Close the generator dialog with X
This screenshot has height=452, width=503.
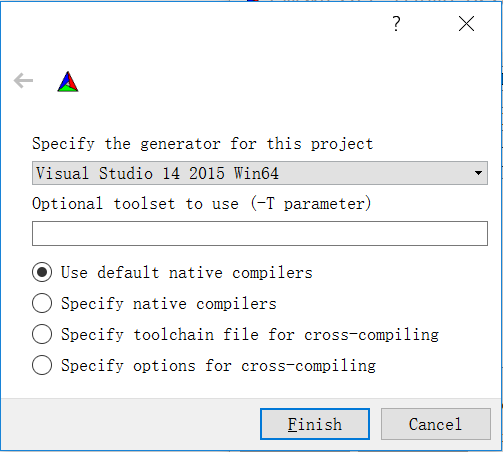[466, 24]
